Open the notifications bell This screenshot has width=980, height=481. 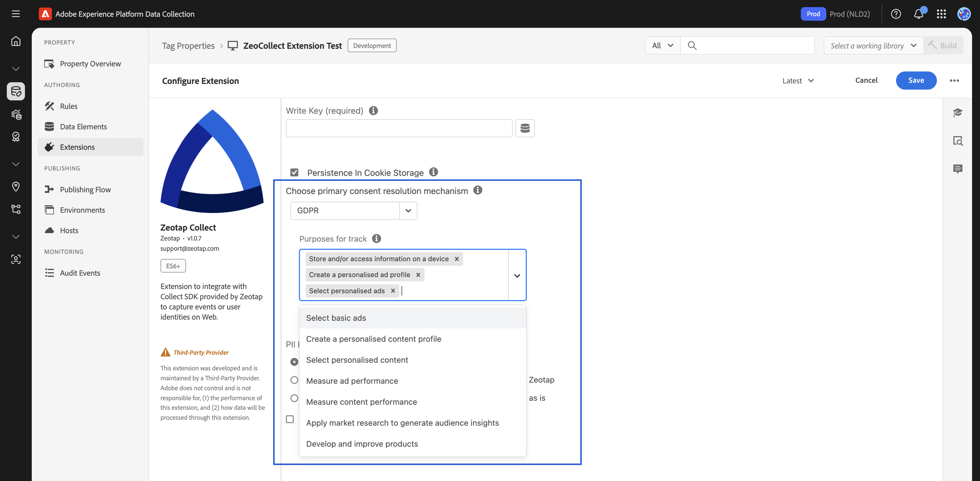[918, 14]
